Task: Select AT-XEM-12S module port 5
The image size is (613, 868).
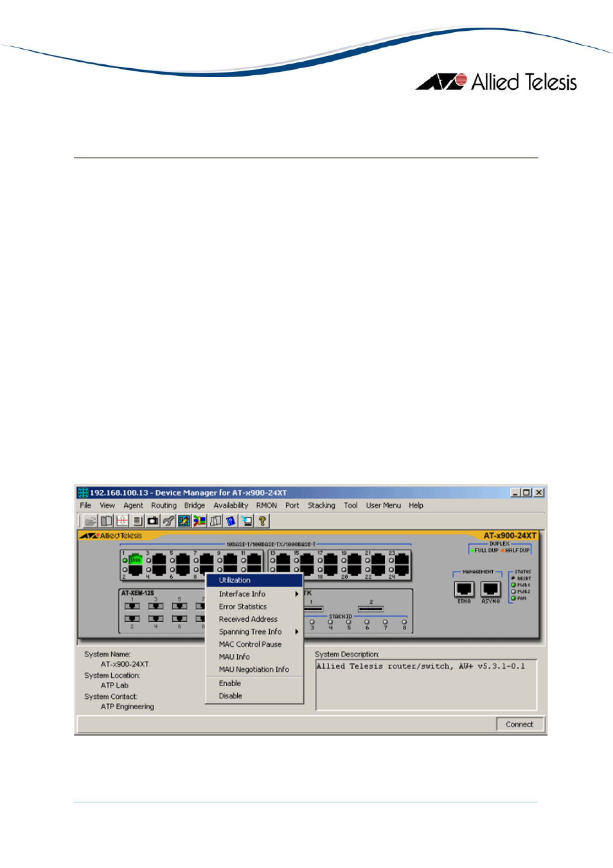Action: pos(179,606)
